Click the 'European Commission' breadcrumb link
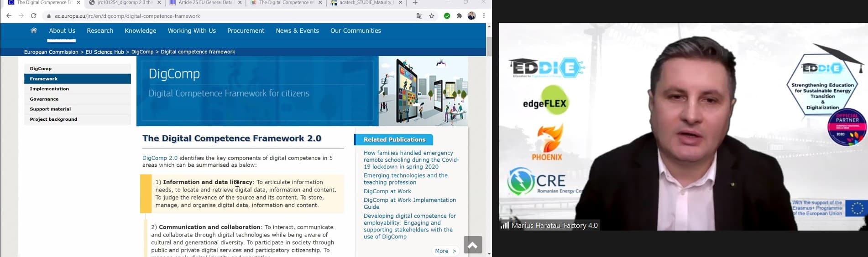The image size is (868, 257). pos(51,52)
